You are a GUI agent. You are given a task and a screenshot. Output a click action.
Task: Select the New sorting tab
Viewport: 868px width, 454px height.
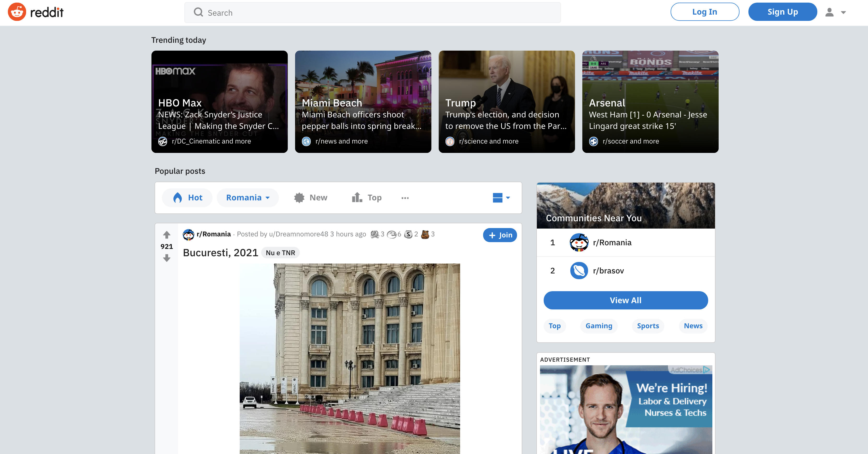[x=310, y=198]
